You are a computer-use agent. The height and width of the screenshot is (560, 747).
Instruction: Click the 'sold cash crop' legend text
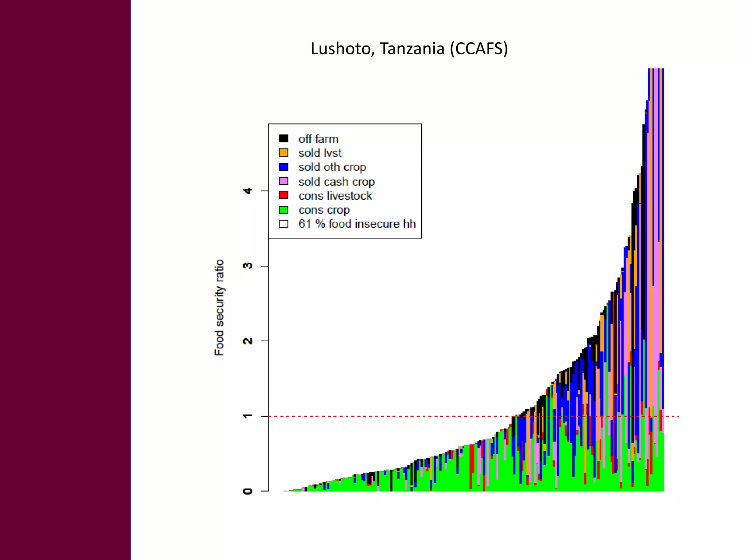click(336, 182)
